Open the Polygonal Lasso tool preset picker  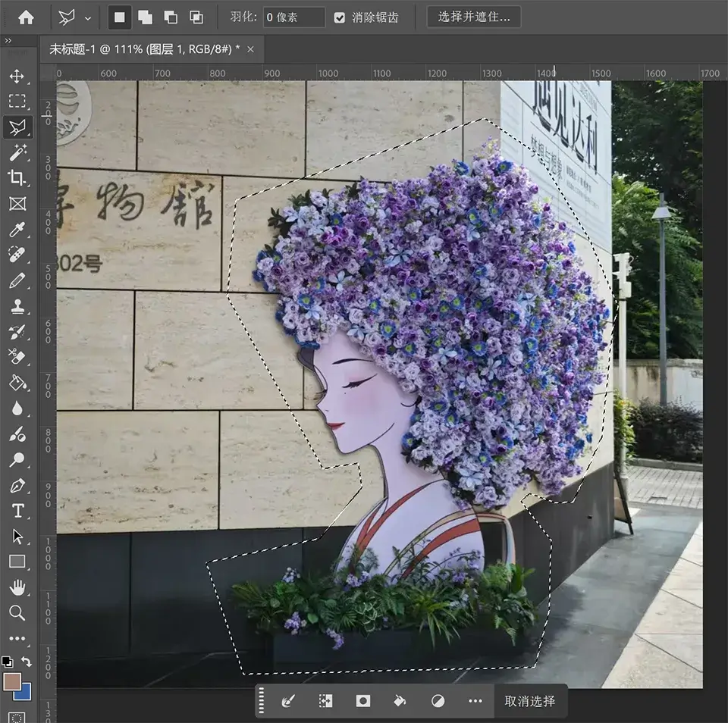(88, 18)
